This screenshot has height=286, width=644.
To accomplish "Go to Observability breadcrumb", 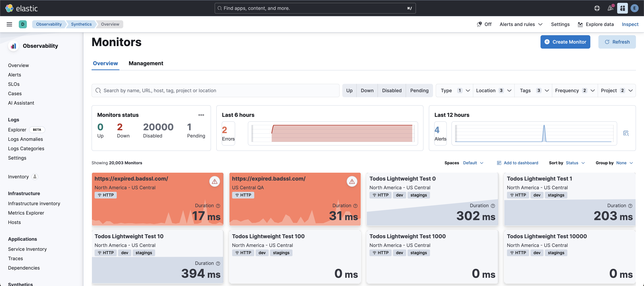I will (x=49, y=24).
